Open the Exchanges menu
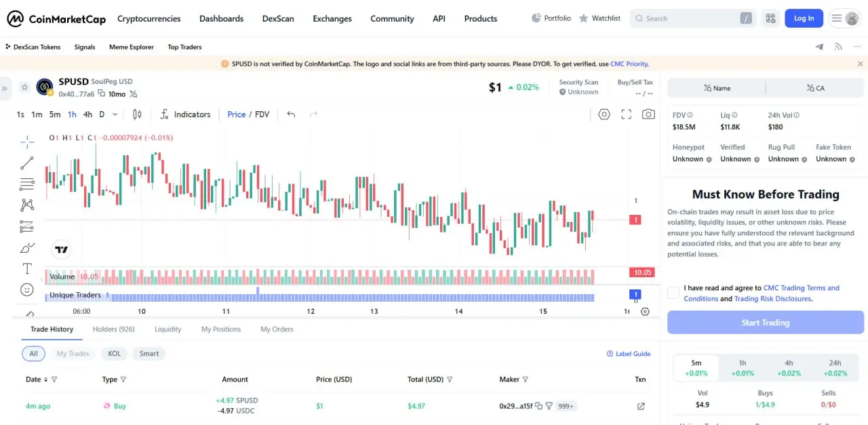 click(x=332, y=18)
